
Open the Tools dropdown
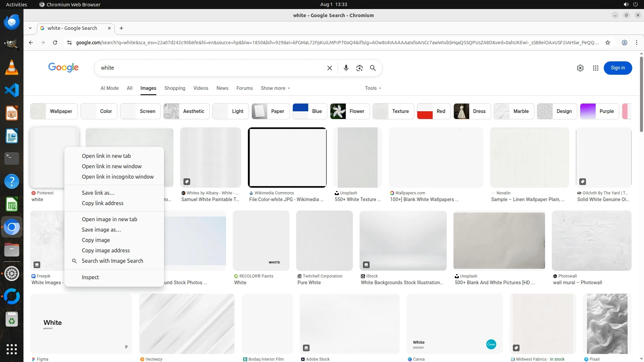[x=373, y=88]
